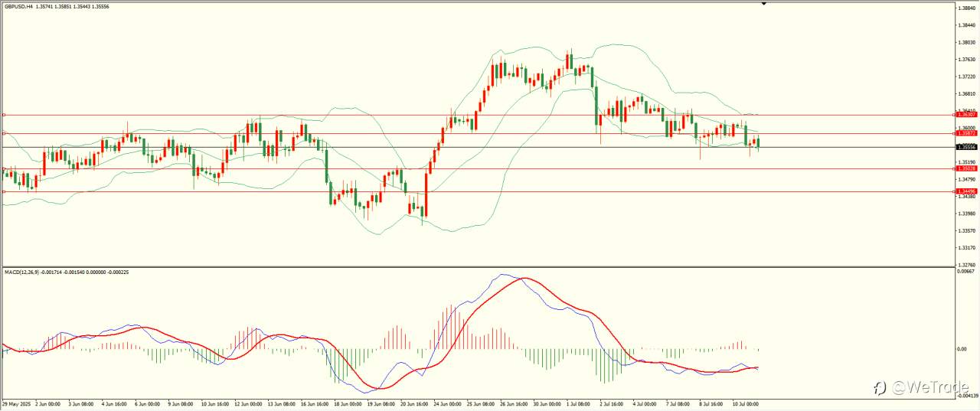The width and height of the screenshot is (980, 411).
Task: Click the 1.37220 price axis label
Action: 966,77
